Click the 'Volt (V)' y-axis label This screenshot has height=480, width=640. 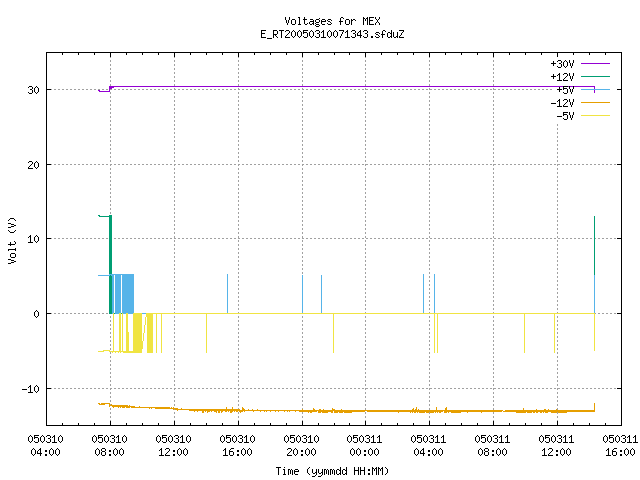tap(12, 240)
